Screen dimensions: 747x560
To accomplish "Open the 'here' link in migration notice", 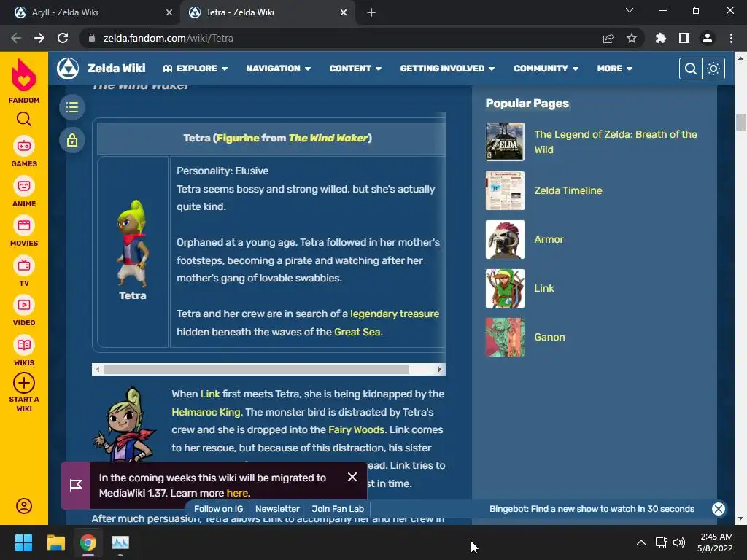I will pyautogui.click(x=237, y=494).
